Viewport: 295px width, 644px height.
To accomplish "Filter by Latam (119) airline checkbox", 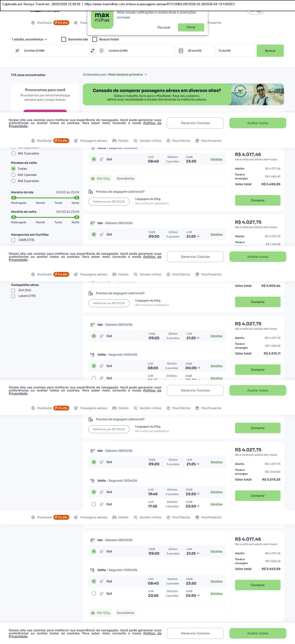I will pos(13,296).
